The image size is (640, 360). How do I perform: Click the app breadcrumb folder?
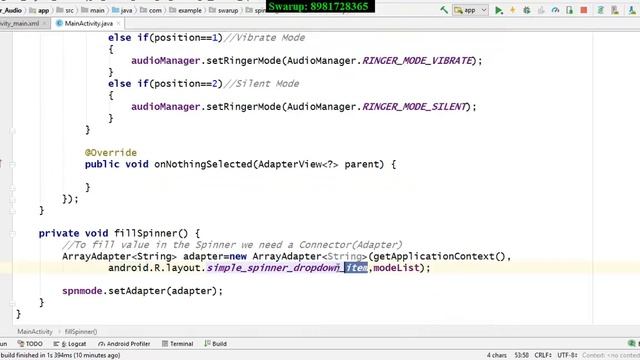pyautogui.click(x=39, y=10)
